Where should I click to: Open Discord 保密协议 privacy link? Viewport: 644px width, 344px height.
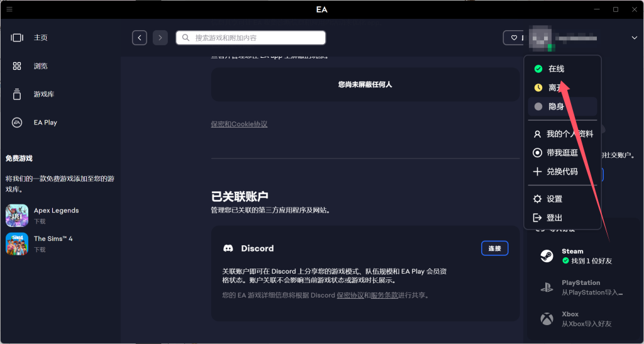click(350, 295)
